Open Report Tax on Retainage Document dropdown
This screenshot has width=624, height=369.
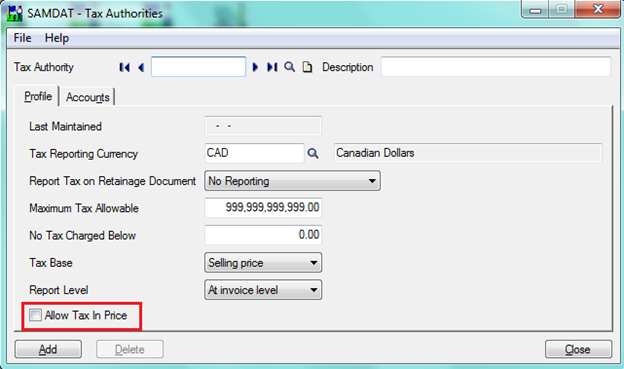292,181
